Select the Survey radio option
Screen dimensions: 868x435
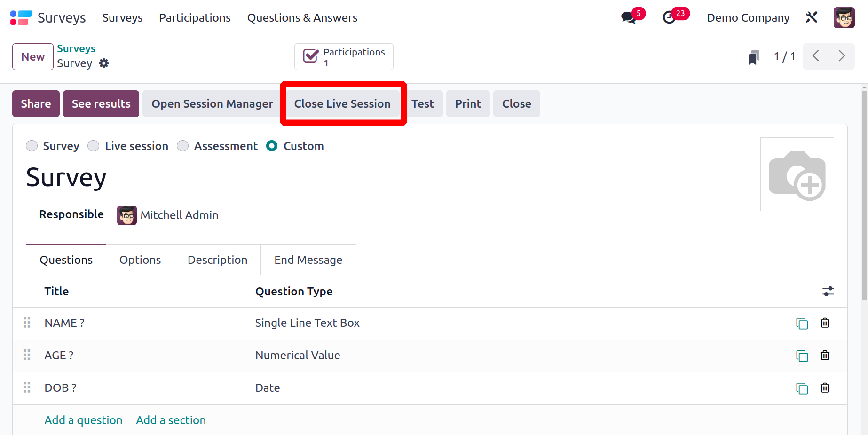[x=32, y=146]
